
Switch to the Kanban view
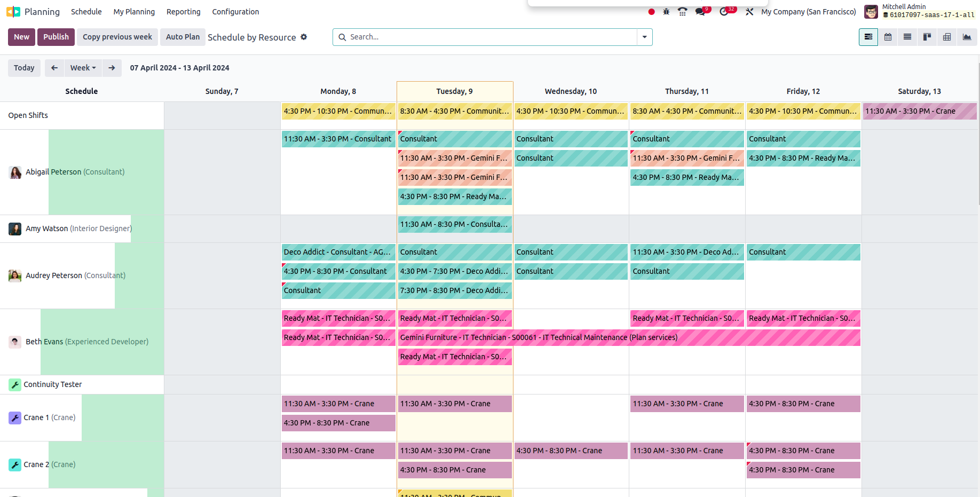927,37
